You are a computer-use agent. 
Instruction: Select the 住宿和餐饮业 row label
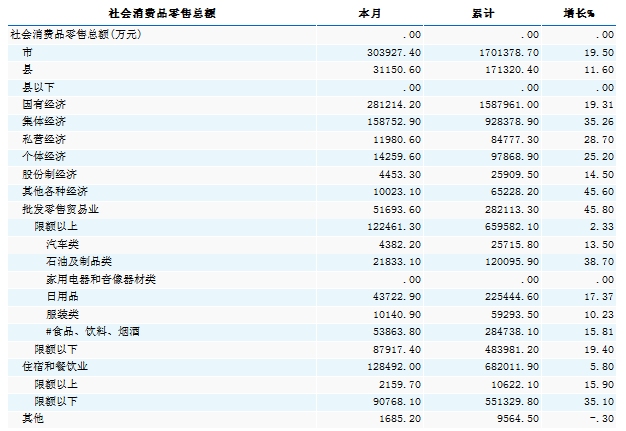point(55,366)
